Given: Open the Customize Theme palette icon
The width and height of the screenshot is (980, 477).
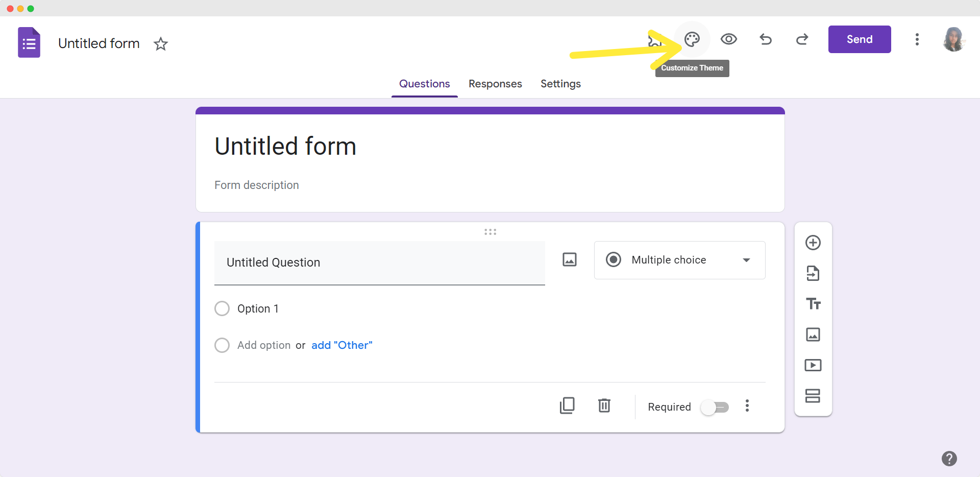Looking at the screenshot, I should [x=692, y=39].
